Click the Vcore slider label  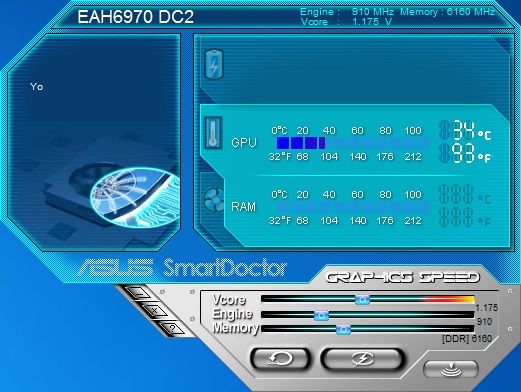coord(229,300)
